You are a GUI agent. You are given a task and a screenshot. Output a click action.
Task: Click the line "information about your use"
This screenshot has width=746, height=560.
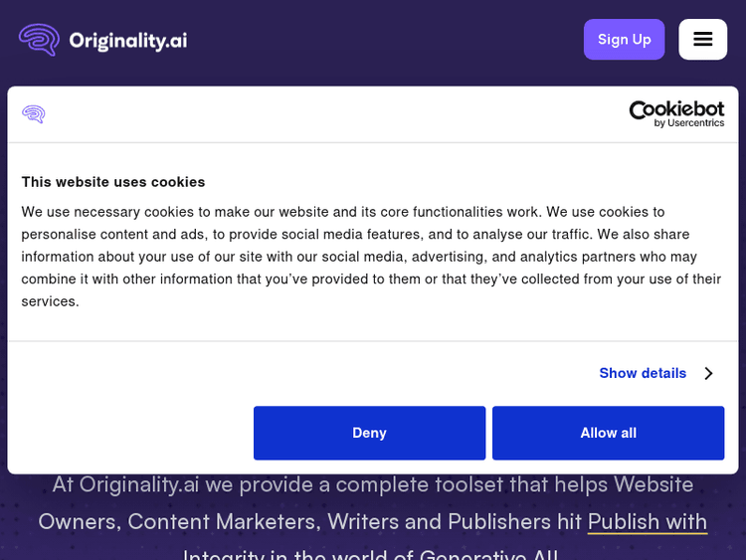[x=358, y=257]
